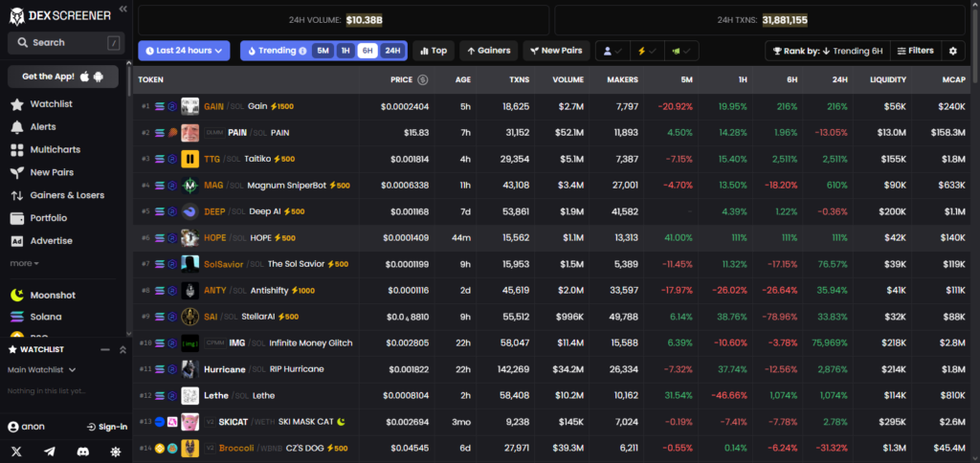Open Telegram social link
The height and width of the screenshot is (463, 980).
point(50,452)
